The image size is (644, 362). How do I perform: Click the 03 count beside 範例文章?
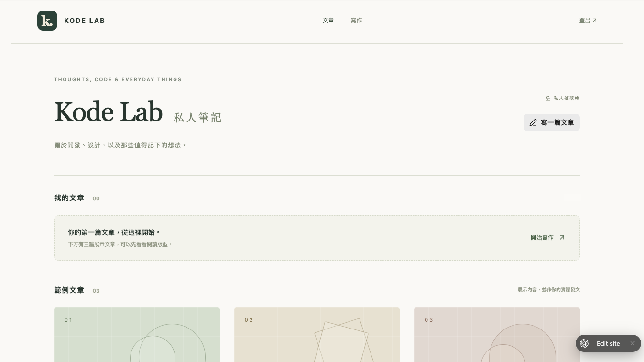pyautogui.click(x=96, y=291)
